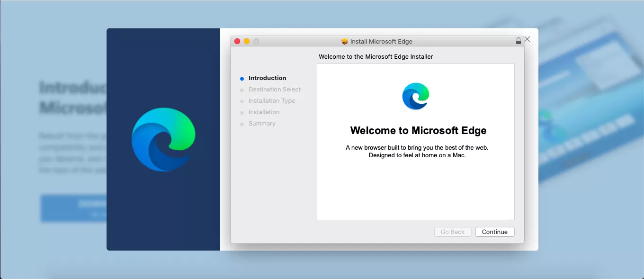644x279 pixels.
Task: Click the gray bullet beside Installation Type
Action: point(242,101)
